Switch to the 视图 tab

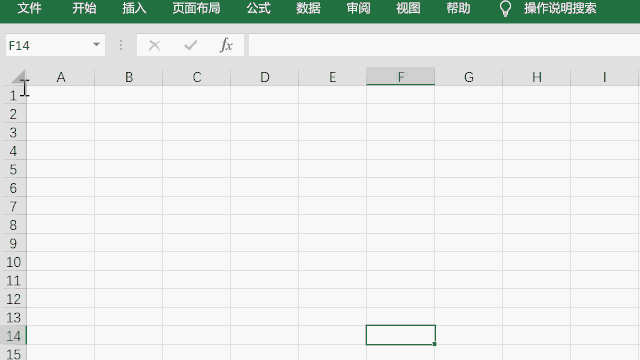point(408,8)
